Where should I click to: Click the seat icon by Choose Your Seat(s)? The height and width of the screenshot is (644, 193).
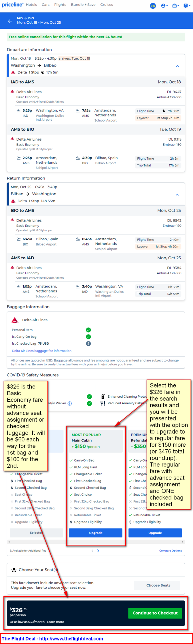tap(14, 570)
